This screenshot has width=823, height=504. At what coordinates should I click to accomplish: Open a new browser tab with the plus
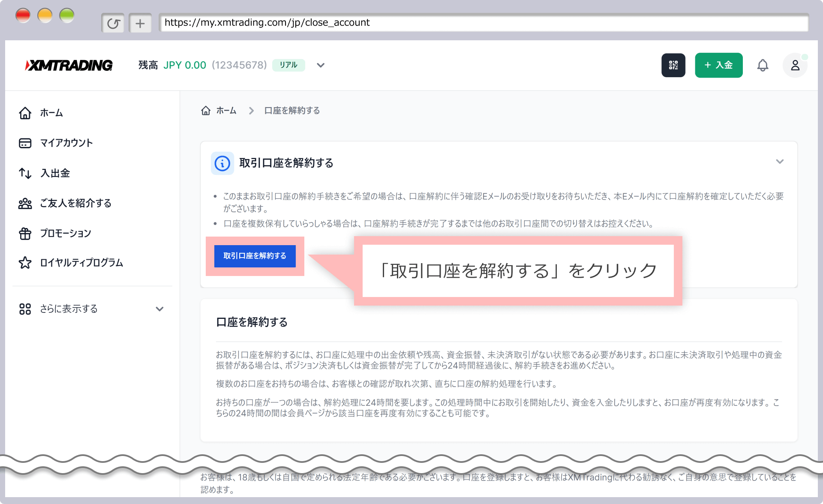(140, 23)
